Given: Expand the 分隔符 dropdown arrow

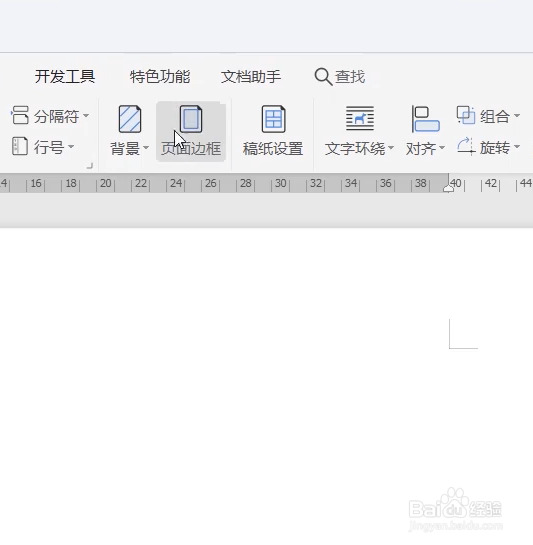Looking at the screenshot, I should (x=86, y=115).
